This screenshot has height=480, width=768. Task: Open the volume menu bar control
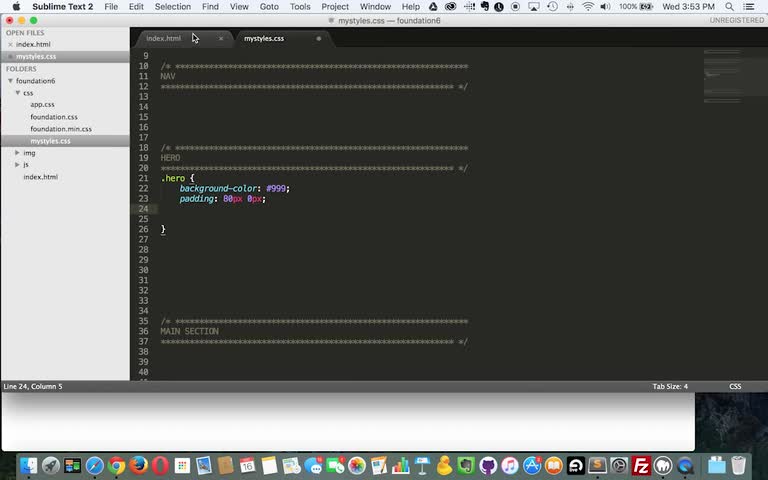click(605, 6)
